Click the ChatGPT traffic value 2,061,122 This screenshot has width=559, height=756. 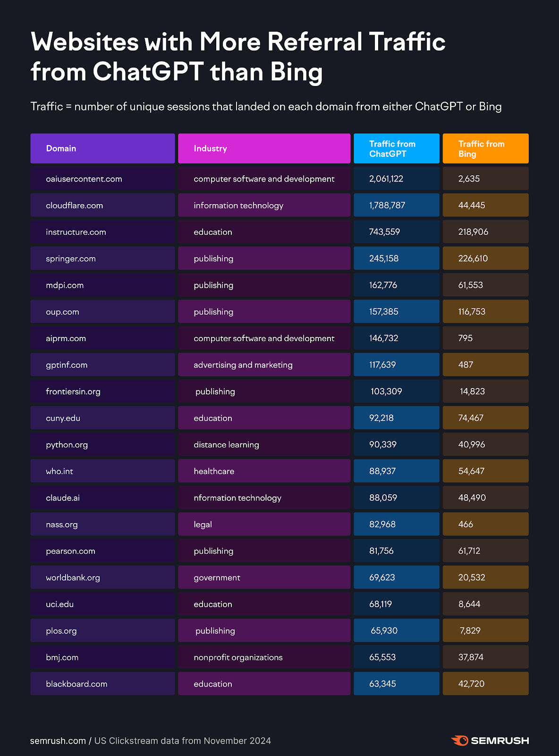click(386, 179)
